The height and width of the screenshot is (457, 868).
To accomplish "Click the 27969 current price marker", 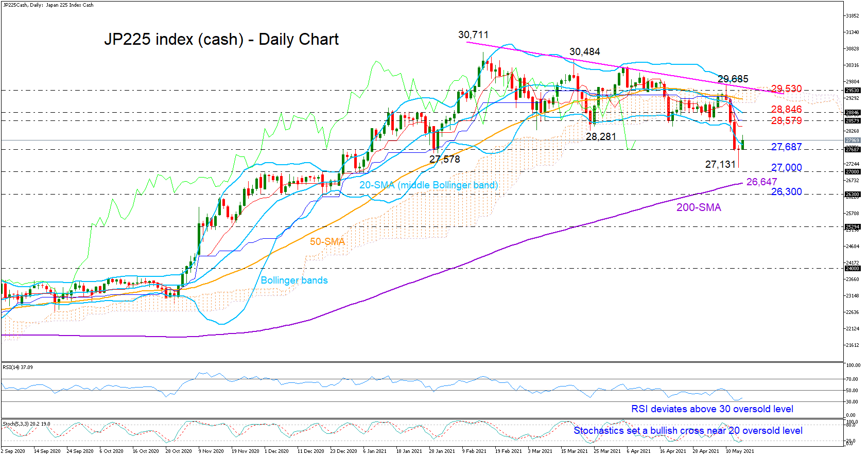I will tap(853, 140).
